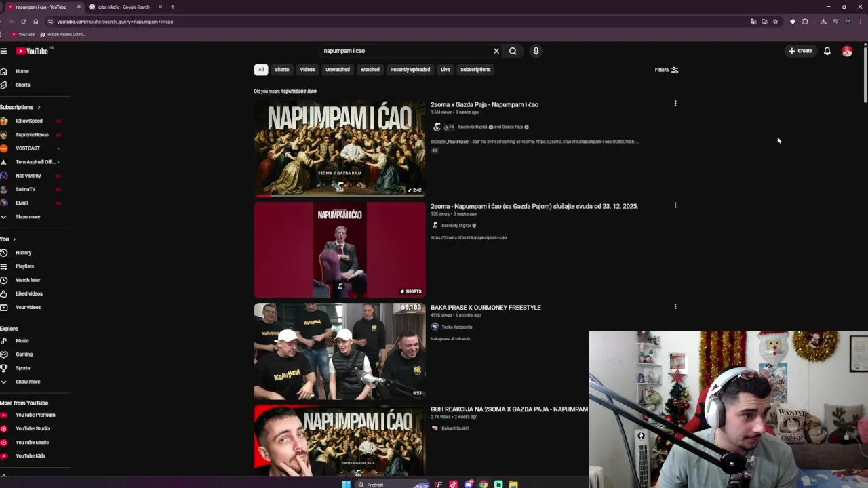Expand the Subscriptions section chevron
868x488 pixels.
click(39, 107)
